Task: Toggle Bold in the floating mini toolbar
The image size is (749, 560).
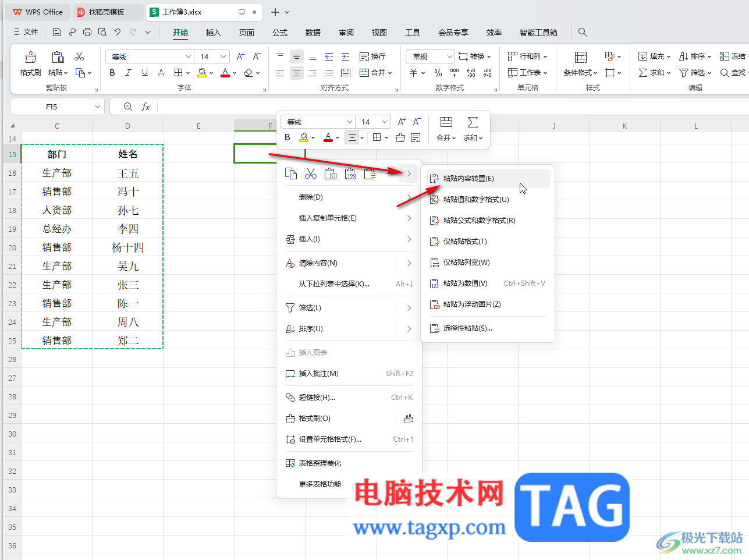Action: 287,138
